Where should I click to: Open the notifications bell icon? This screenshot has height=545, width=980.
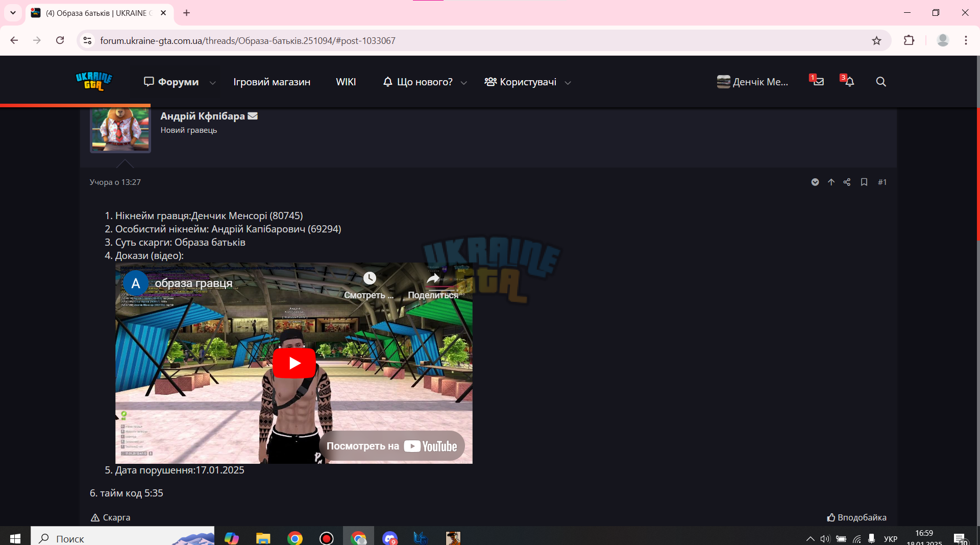point(849,81)
